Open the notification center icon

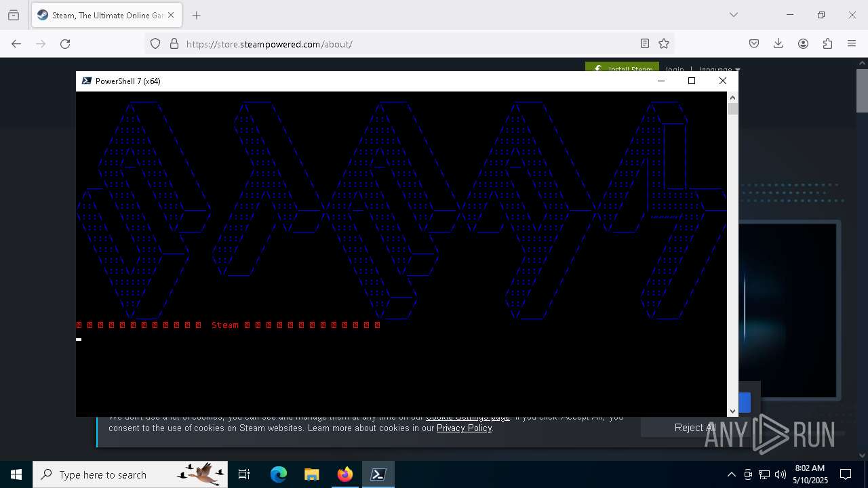tap(846, 474)
